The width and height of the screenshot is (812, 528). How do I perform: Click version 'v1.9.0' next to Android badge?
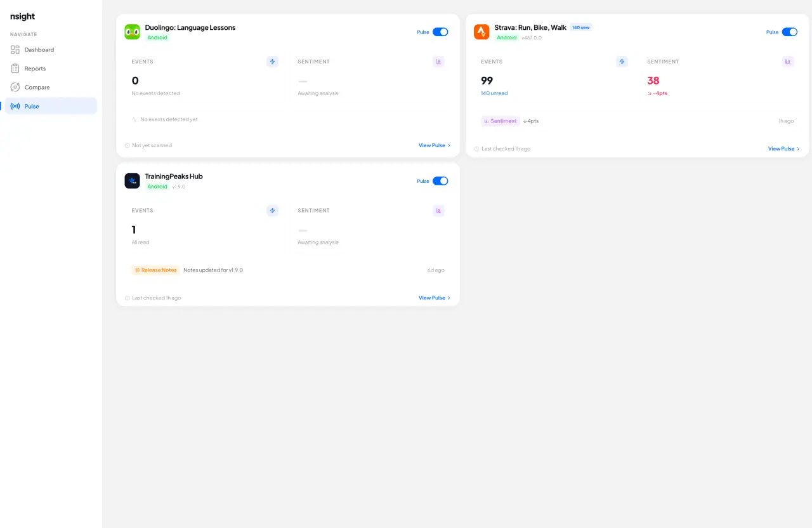[179, 187]
